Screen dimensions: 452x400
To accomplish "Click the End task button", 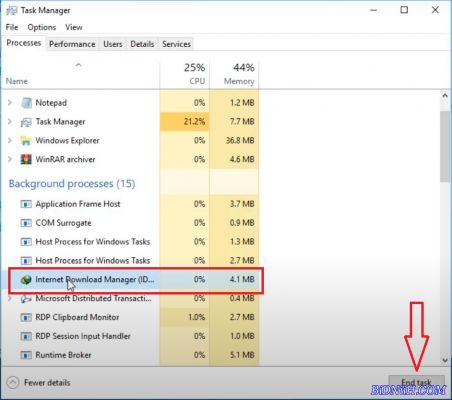I will coord(416,383).
